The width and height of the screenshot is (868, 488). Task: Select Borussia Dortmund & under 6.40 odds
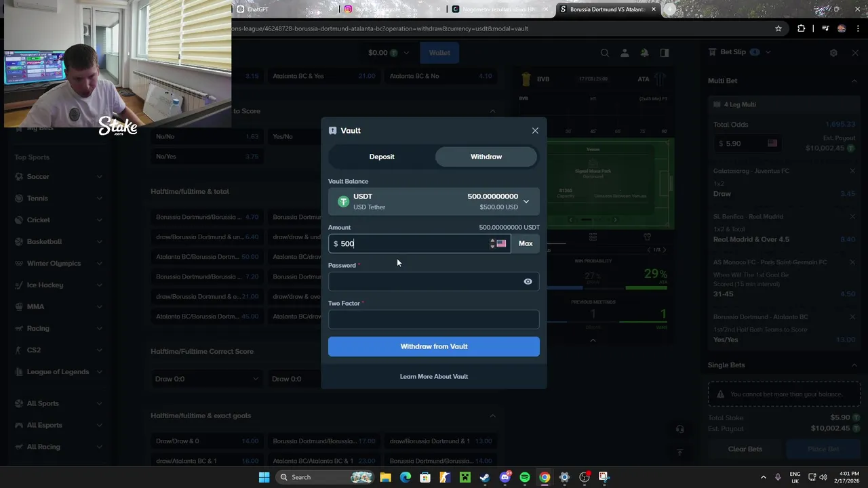tap(208, 237)
